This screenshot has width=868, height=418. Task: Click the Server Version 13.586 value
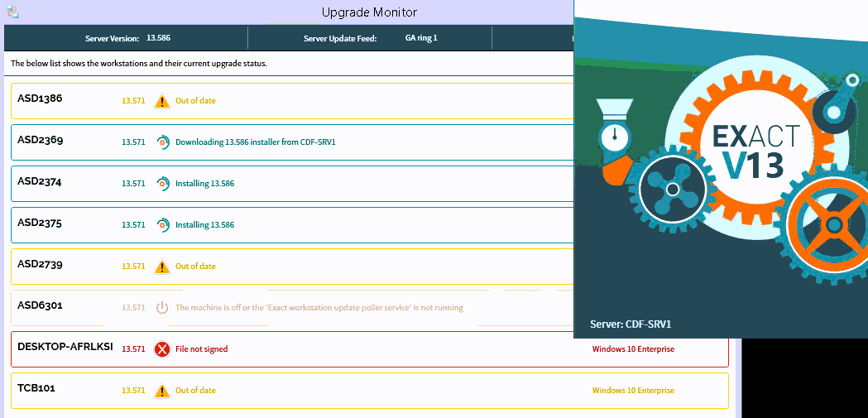[x=158, y=38]
